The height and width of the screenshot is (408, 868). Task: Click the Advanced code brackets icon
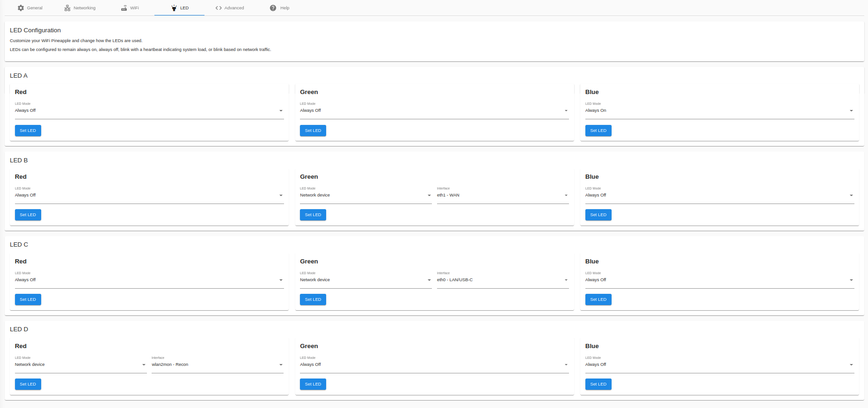pos(219,8)
